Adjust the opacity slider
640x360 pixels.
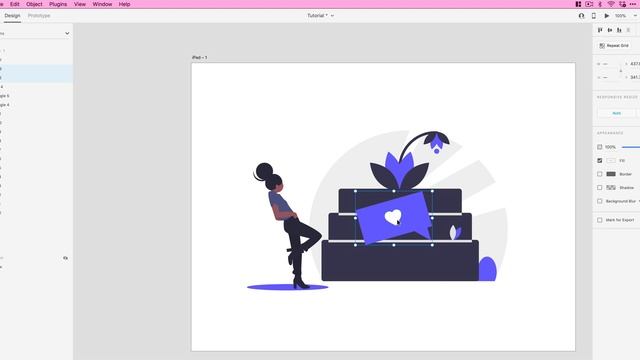tap(631, 147)
